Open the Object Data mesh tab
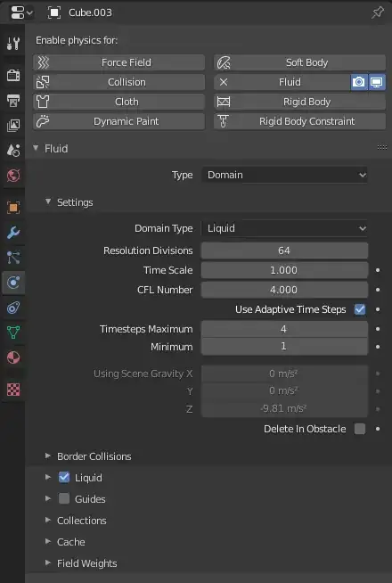This screenshot has width=392, height=583. pyautogui.click(x=13, y=333)
